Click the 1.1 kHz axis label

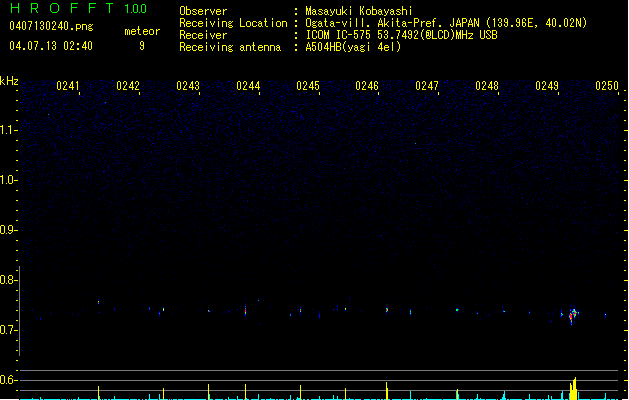pyautogui.click(x=8, y=130)
